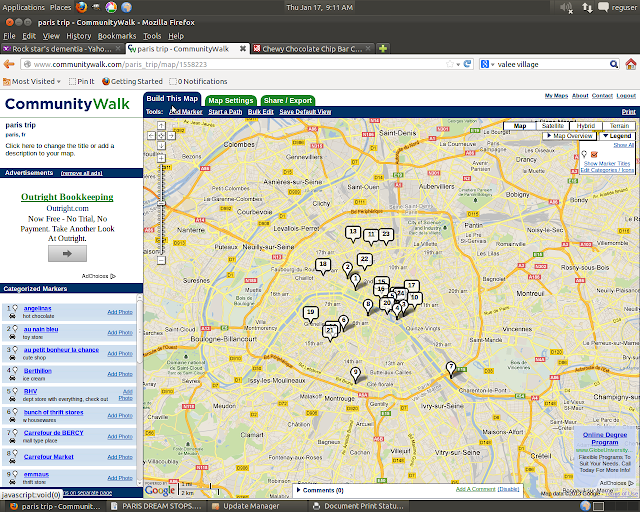Click the Start a Path tool link
640x512 pixels.
click(x=225, y=111)
